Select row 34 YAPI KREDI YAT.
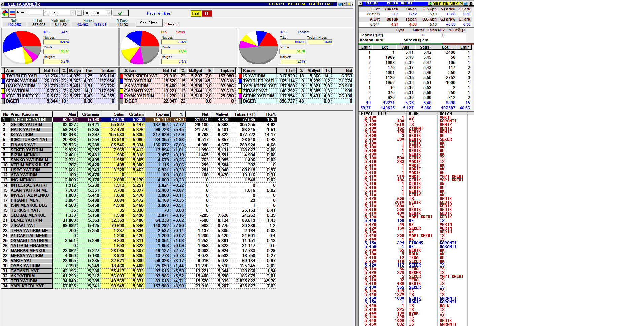 pyautogui.click(x=139, y=286)
